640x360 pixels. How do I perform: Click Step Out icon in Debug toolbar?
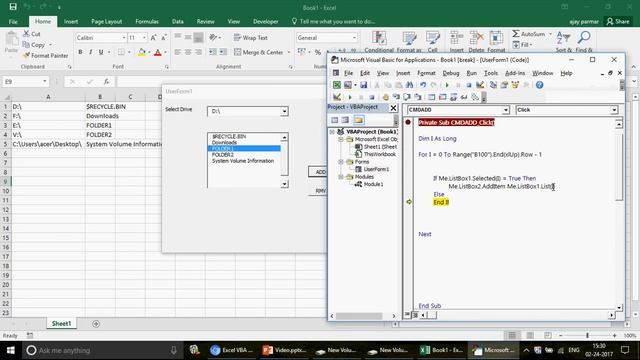point(418,97)
